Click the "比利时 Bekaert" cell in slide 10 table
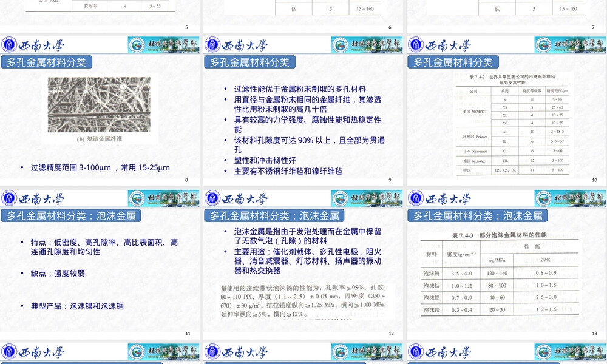This screenshot has width=607, height=364. click(x=475, y=136)
